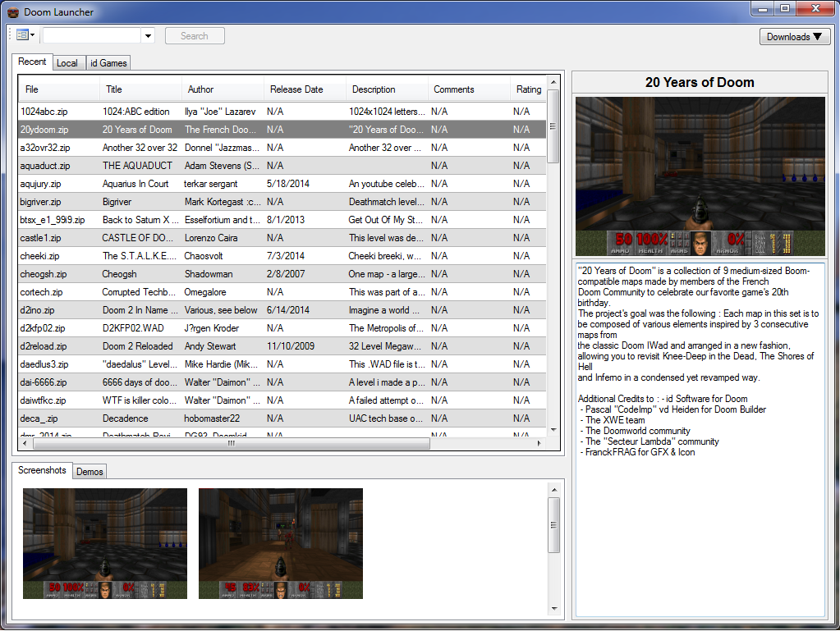The width and height of the screenshot is (840, 631).
Task: Expand the search filter combo box arrow
Action: coord(148,36)
